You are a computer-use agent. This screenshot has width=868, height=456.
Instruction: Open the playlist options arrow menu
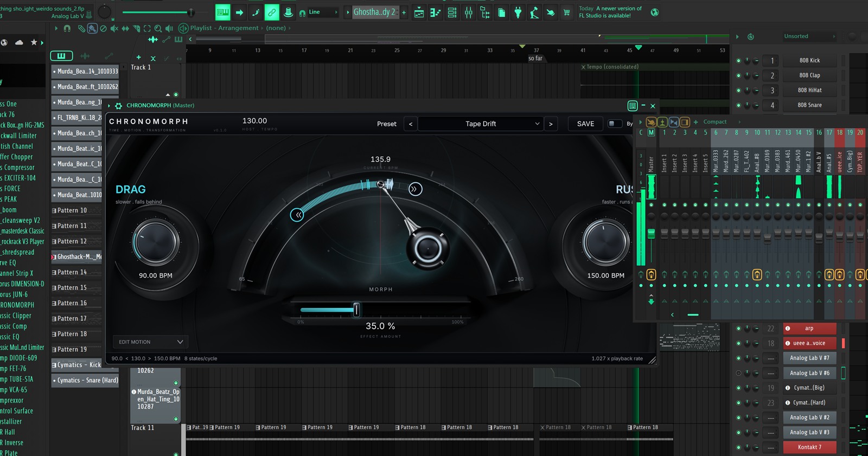coord(56,28)
